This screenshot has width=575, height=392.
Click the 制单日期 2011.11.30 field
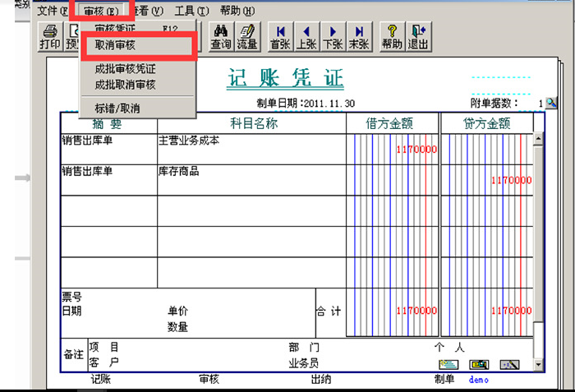[306, 104]
